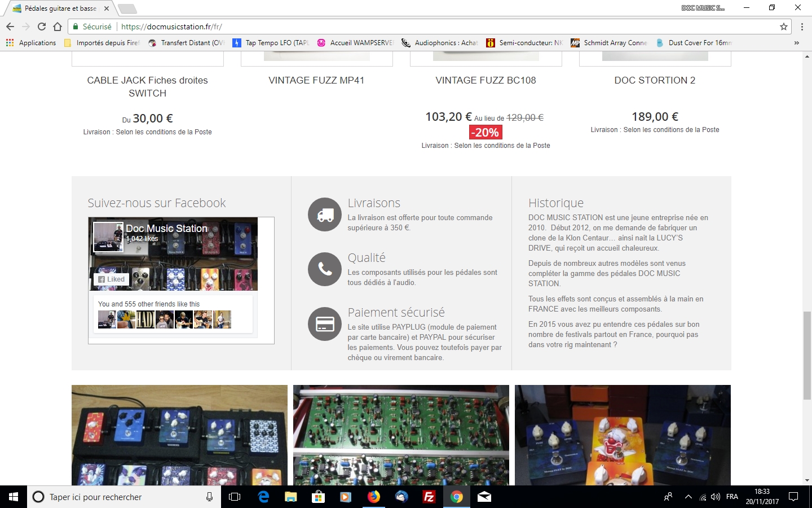This screenshot has width=812, height=508.
Task: Click the Facebook Liked button
Action: point(111,279)
